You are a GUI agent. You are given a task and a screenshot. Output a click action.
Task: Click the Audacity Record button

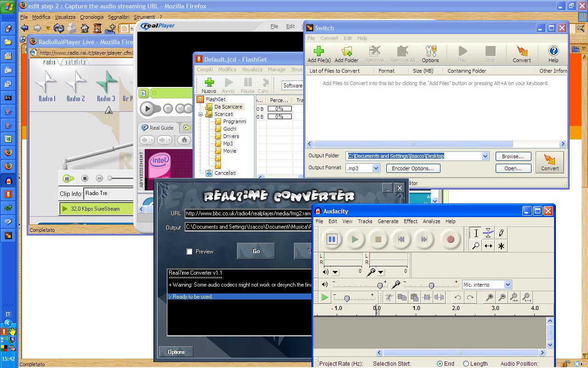451,239
